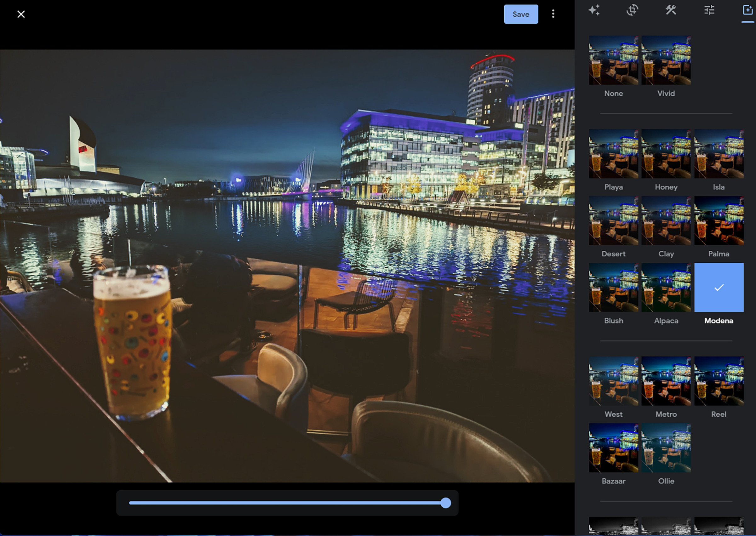Choose the Honey filter thumbnail
The height and width of the screenshot is (536, 756).
point(666,154)
